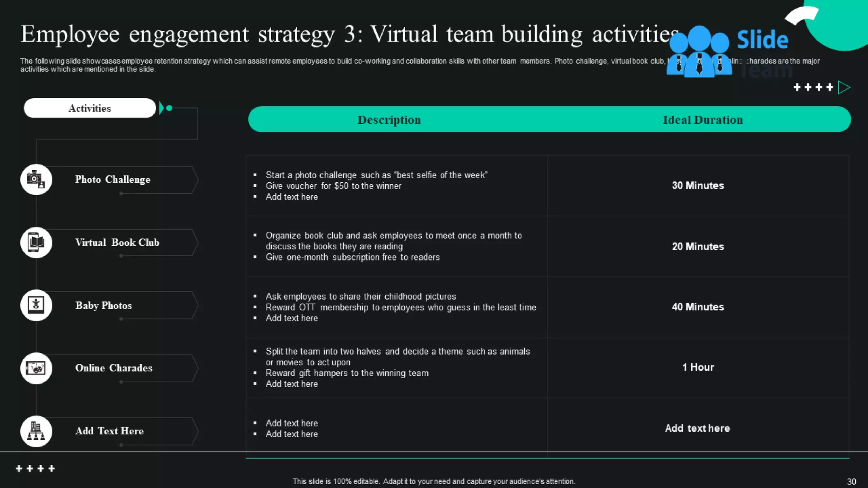Viewport: 868px width, 488px height.
Task: Click the Virtual Book Club label box
Action: [x=117, y=242]
